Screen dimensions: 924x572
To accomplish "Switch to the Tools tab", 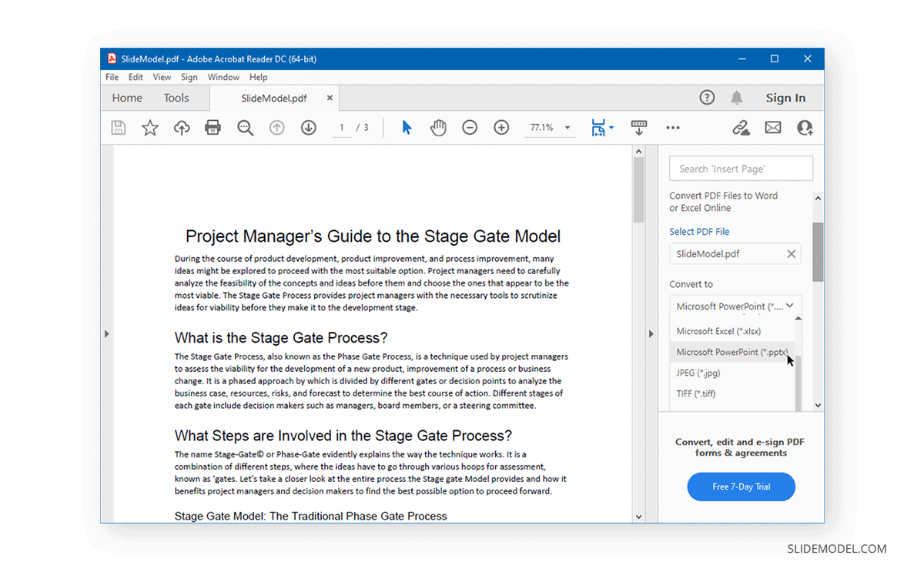I will pyautogui.click(x=176, y=98).
